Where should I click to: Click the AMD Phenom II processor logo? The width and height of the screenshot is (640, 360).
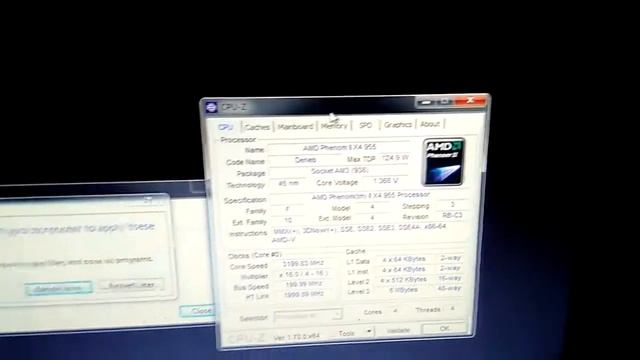coord(443,162)
